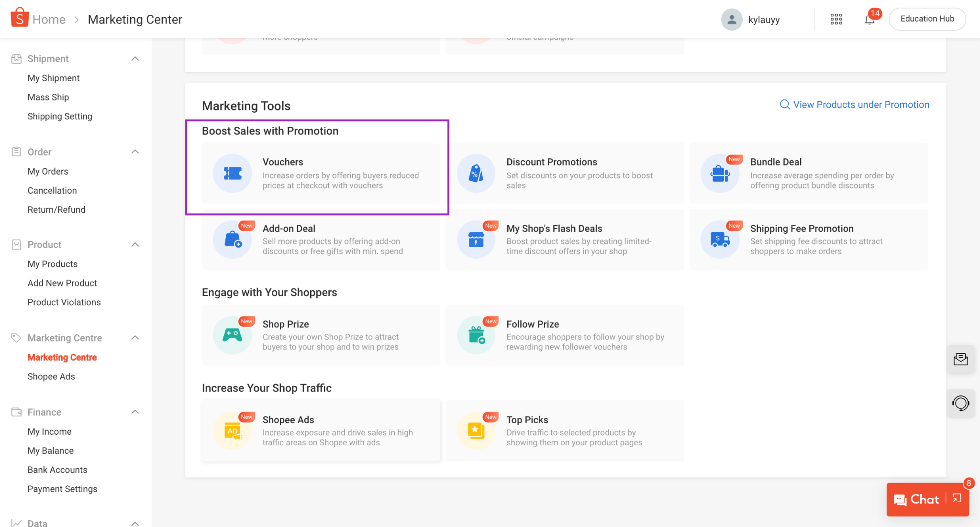Click the Education Hub button

[927, 19]
